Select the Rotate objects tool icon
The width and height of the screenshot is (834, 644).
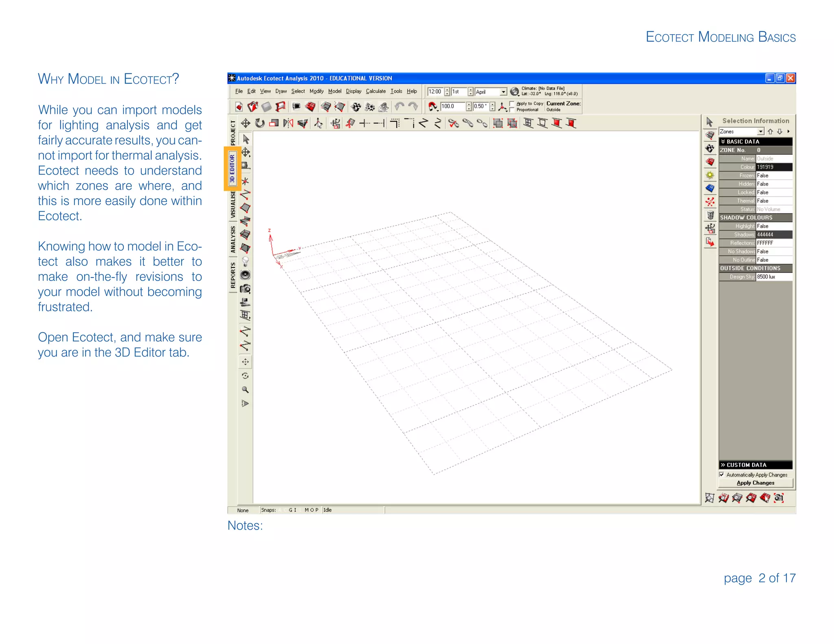[259, 123]
